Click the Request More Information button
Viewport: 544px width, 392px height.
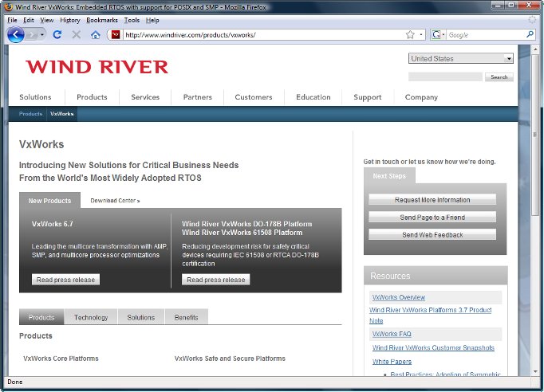tap(432, 200)
